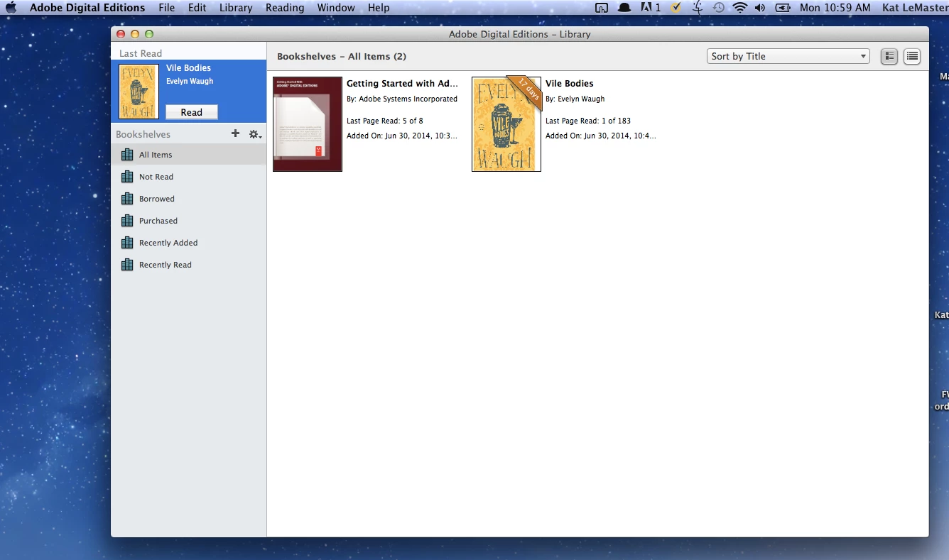The image size is (949, 560).
Task: Click the Borrowed bookshelf icon
Action: click(x=127, y=199)
